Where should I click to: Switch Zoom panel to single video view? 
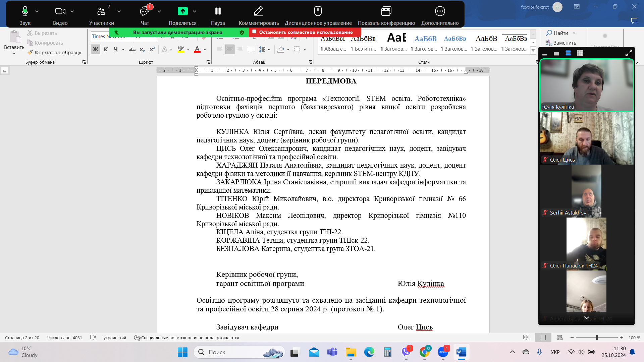(556, 54)
